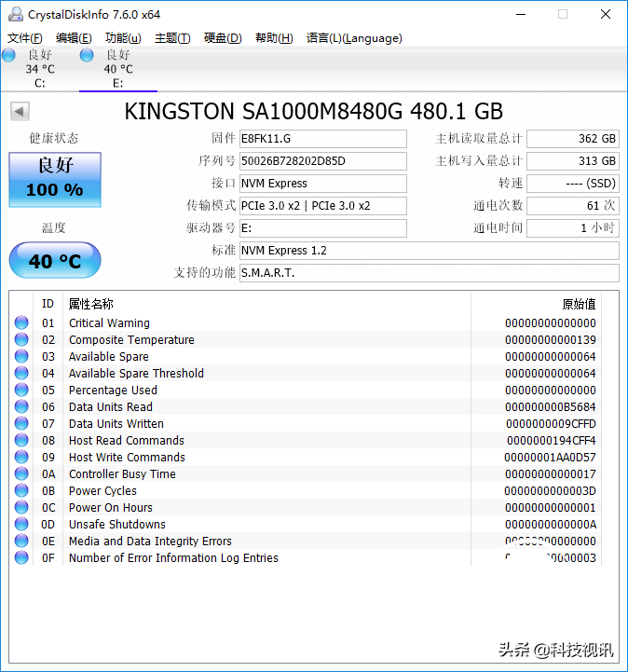The height and width of the screenshot is (672, 628).
Task: Click ID cell 0D in attribute table
Action: coord(48,524)
